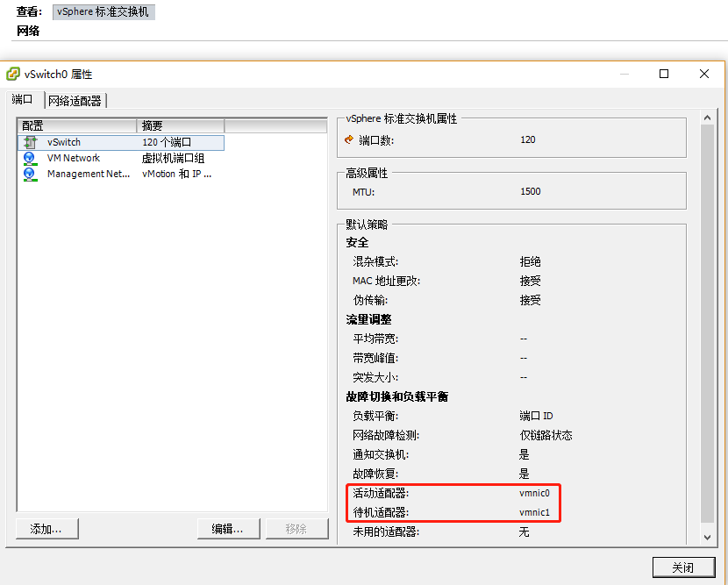Image resolution: width=728 pixels, height=585 pixels.
Task: Click the 虚拟机端口组 summary cell
Action: point(173,159)
